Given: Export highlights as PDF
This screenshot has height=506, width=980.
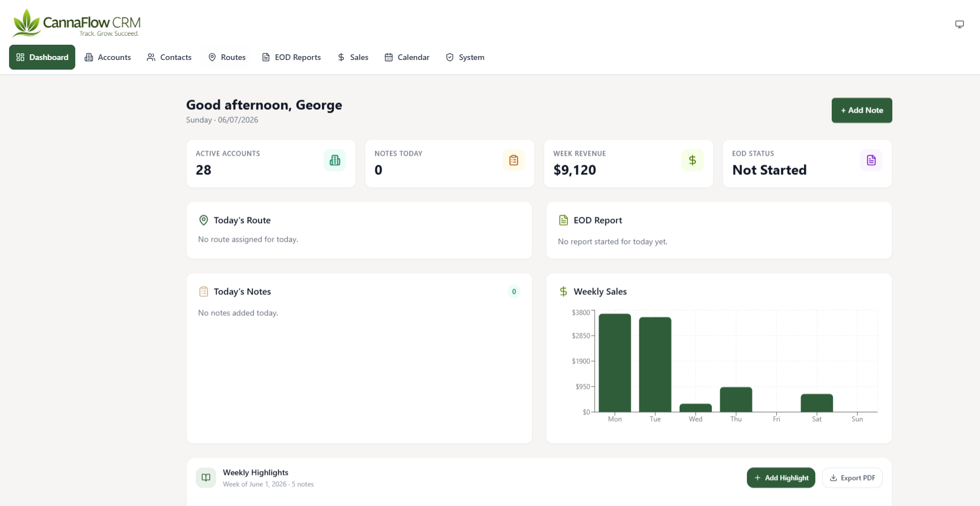Looking at the screenshot, I should (852, 478).
